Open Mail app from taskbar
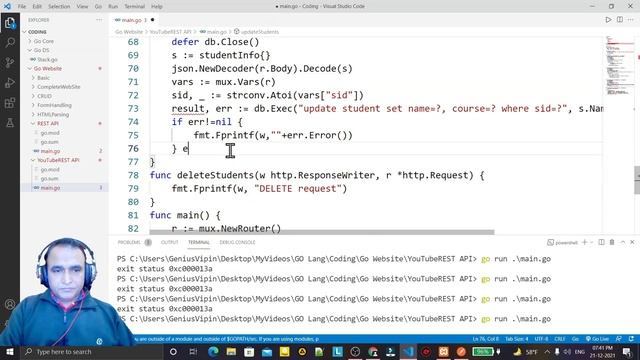640x360 pixels. 267,351
